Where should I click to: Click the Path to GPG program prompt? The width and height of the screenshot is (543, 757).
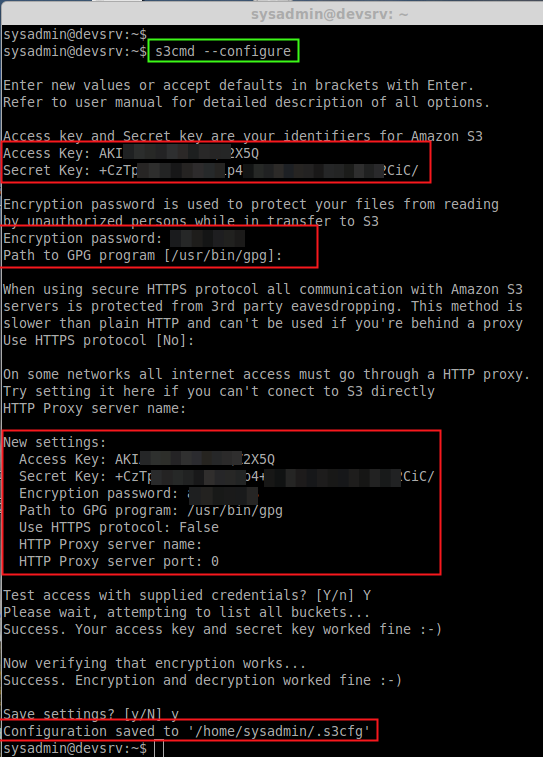[x=142, y=255]
